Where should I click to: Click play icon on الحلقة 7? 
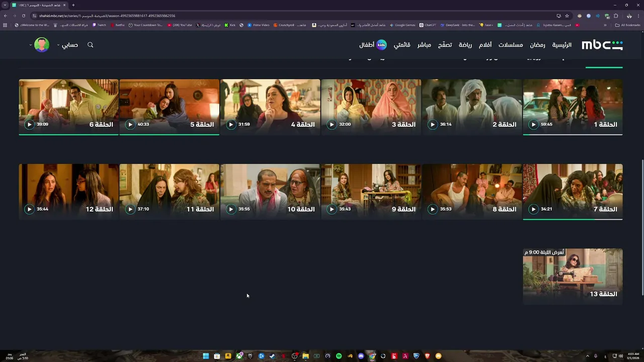pos(533,209)
